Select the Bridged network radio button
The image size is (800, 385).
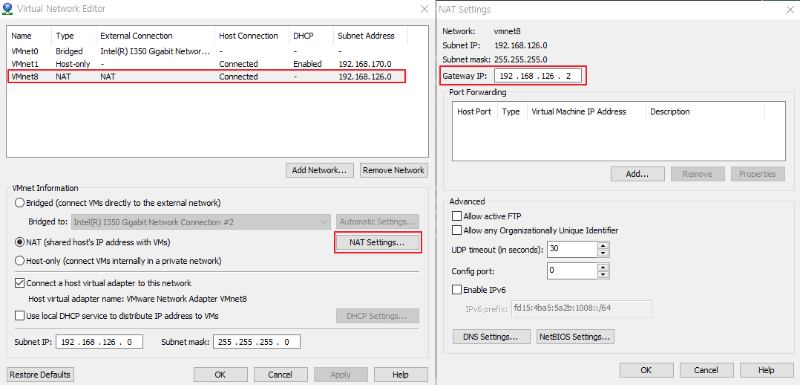[20, 203]
